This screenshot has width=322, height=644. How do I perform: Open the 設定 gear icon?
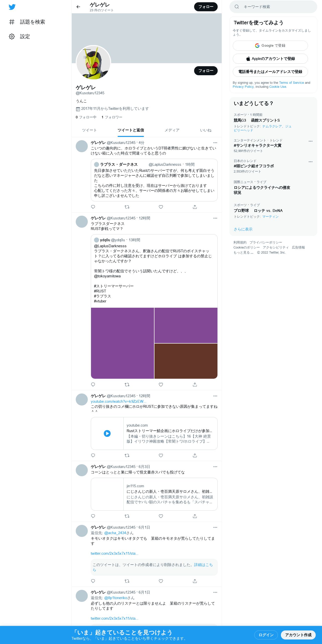(x=12, y=37)
